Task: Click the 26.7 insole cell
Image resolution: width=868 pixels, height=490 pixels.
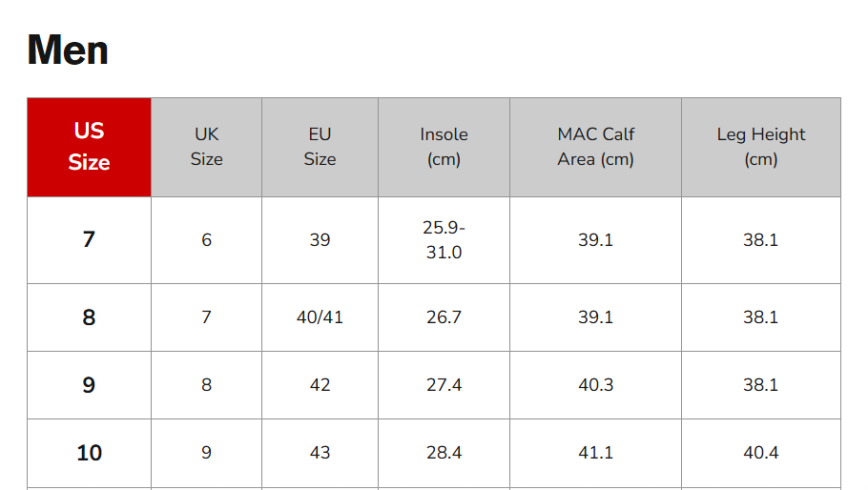Action: click(444, 317)
